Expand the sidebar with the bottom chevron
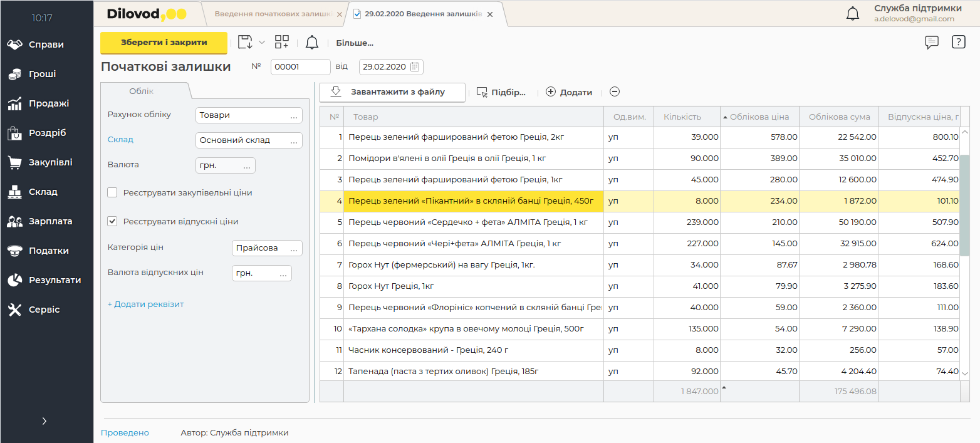980x443 pixels. tap(44, 421)
